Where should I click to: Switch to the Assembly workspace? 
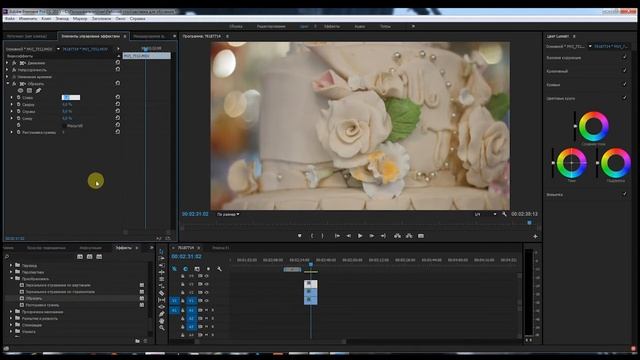[236, 26]
